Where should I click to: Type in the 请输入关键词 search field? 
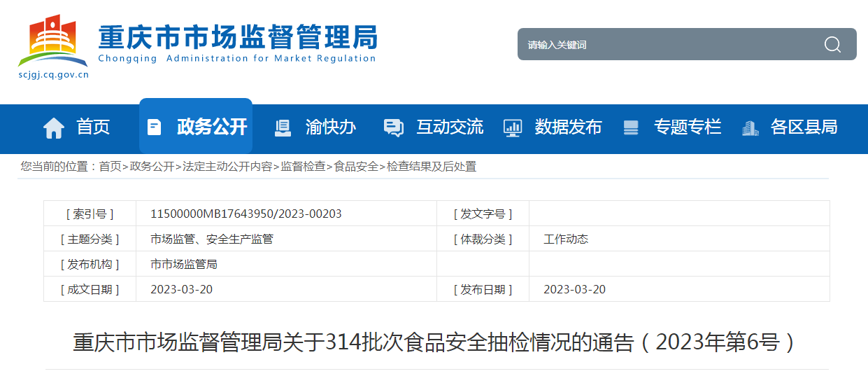664,45
